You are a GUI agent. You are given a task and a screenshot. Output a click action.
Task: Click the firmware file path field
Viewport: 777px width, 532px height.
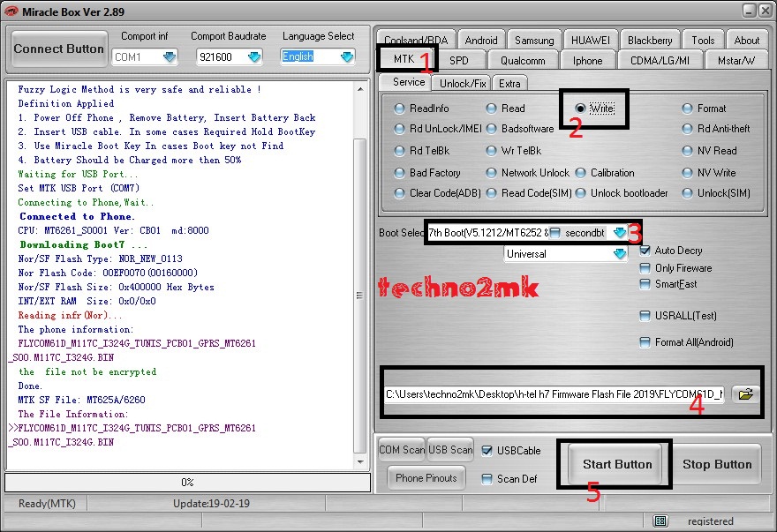[x=553, y=394]
